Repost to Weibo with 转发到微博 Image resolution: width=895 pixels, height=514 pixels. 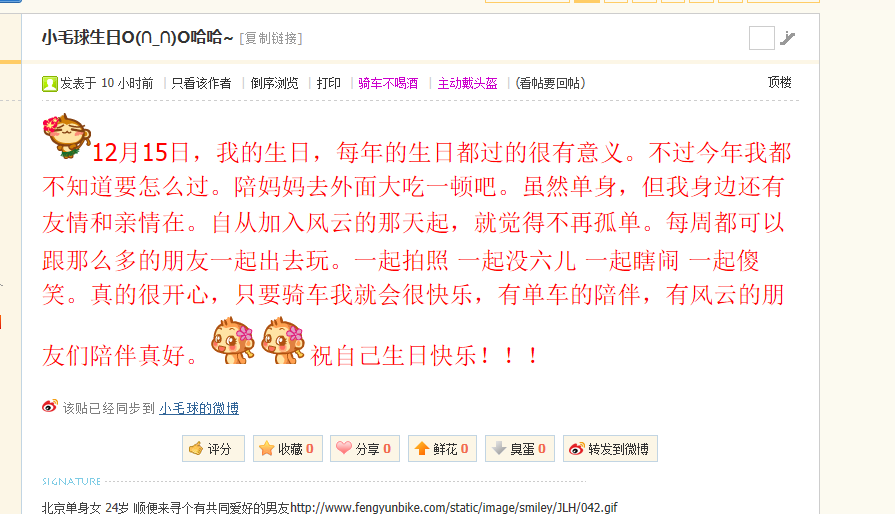click(x=610, y=448)
